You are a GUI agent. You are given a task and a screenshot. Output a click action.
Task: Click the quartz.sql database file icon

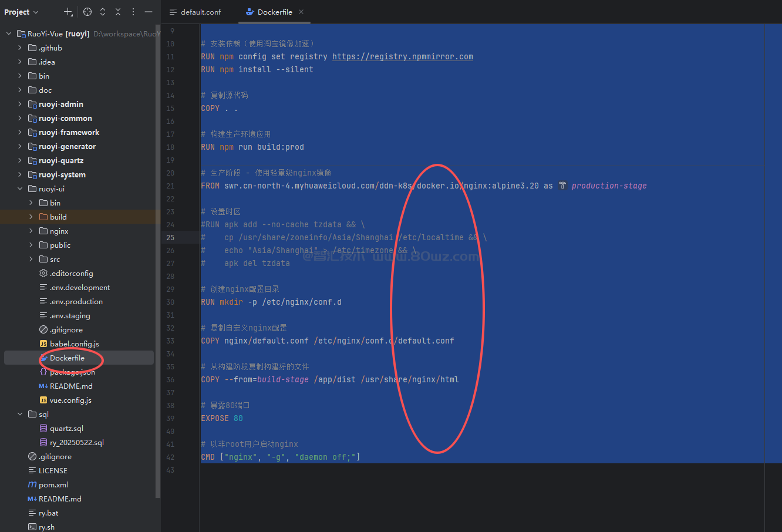click(43, 428)
